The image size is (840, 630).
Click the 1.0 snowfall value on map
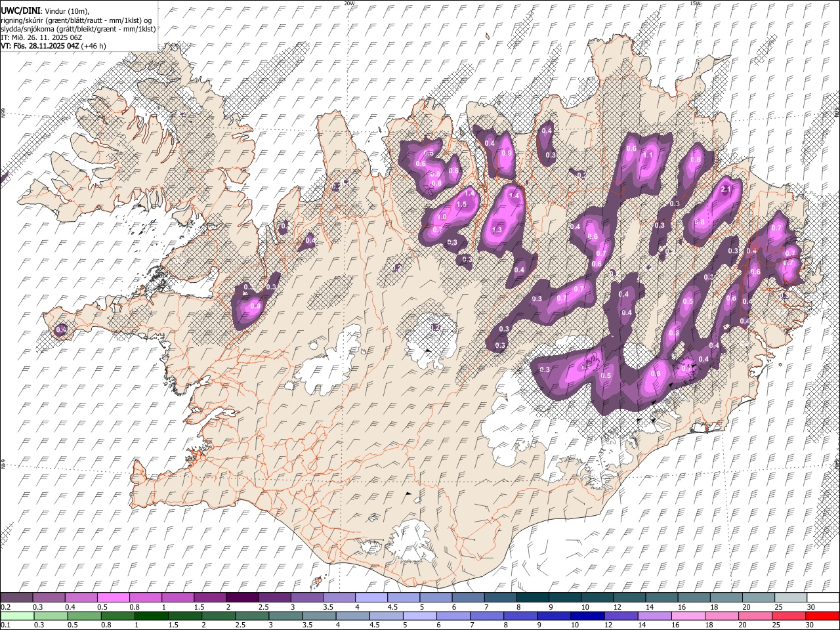(442, 217)
